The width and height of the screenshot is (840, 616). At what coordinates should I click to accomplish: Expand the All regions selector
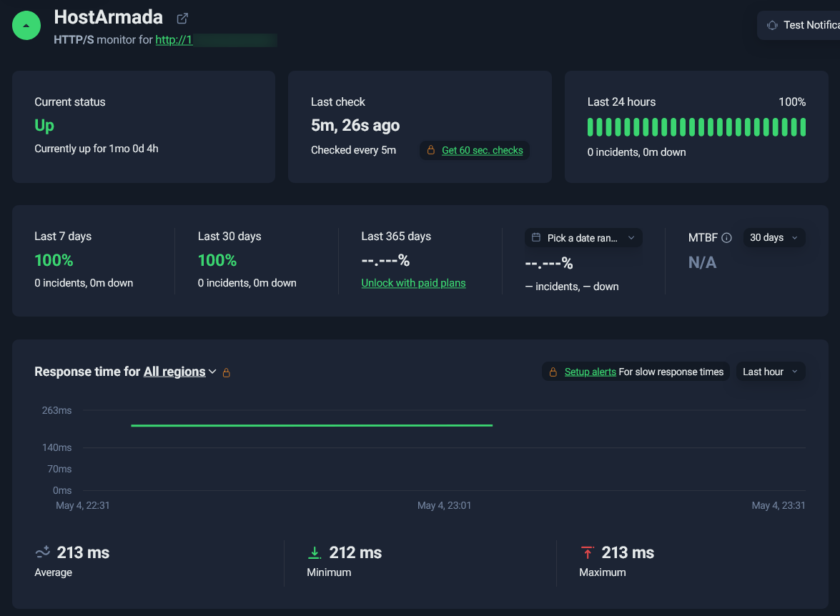pos(179,372)
